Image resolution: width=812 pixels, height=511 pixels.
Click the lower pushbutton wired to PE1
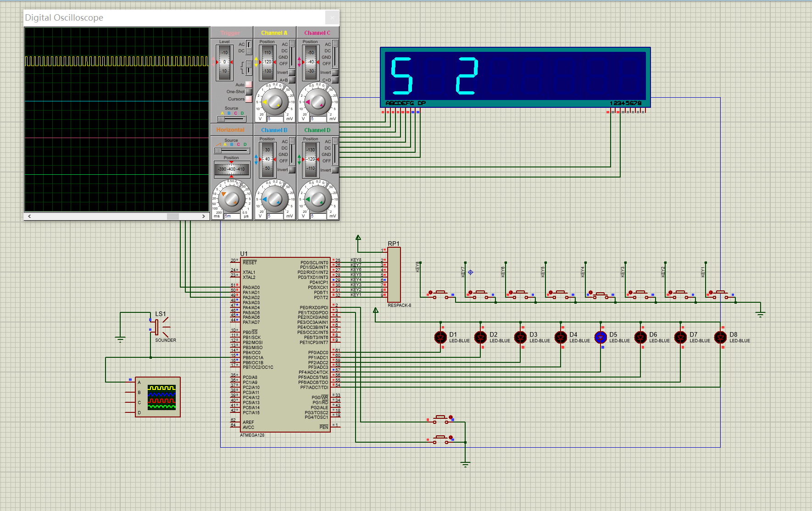pyautogui.click(x=440, y=439)
